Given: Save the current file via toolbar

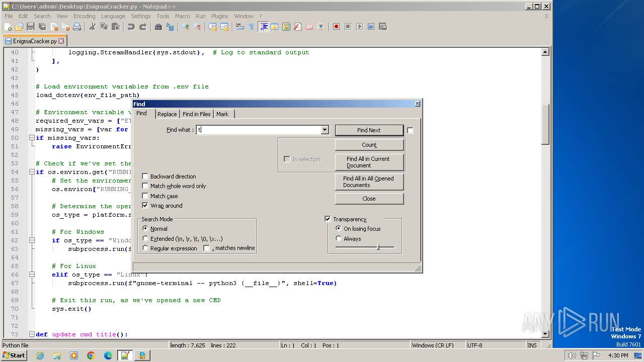Looking at the screenshot, I should coord(31,27).
